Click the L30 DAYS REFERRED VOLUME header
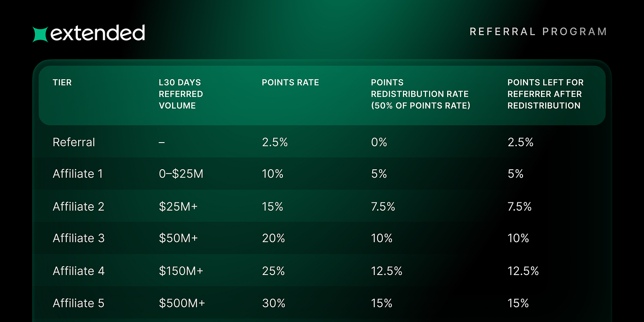Viewport: 644px width, 322px height. click(x=181, y=94)
